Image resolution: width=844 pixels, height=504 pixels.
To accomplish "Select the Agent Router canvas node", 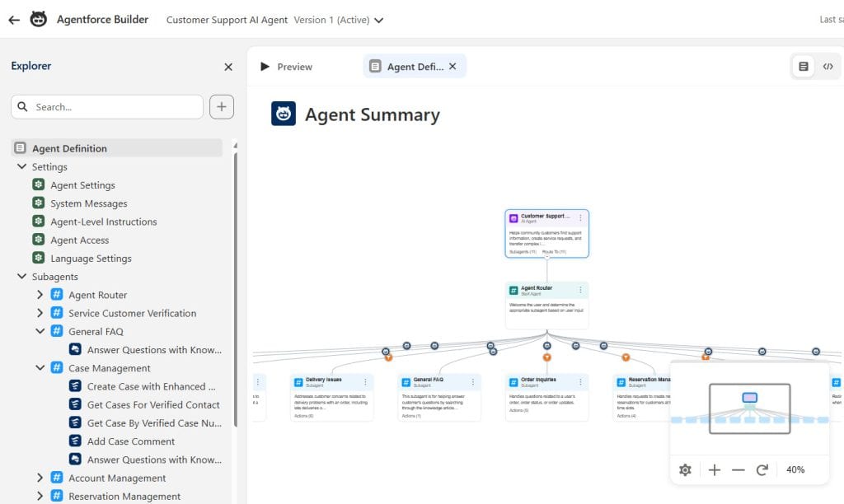I will (547, 305).
